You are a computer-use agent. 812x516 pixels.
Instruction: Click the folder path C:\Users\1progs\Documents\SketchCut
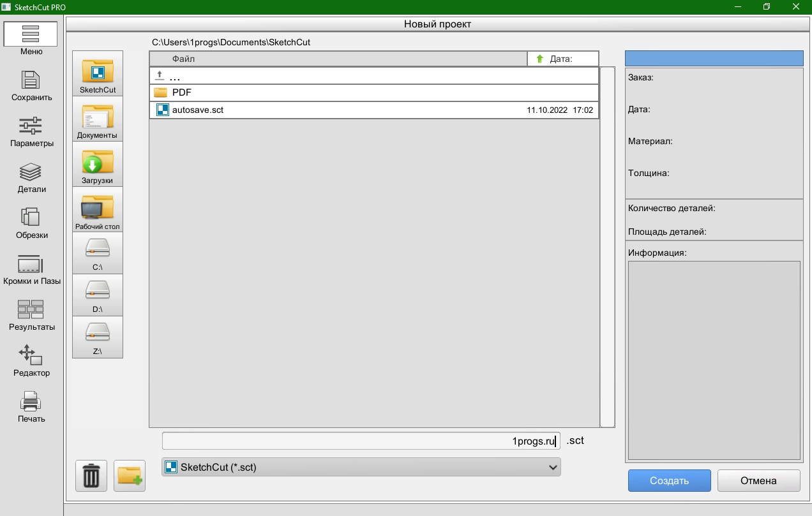pyautogui.click(x=231, y=42)
